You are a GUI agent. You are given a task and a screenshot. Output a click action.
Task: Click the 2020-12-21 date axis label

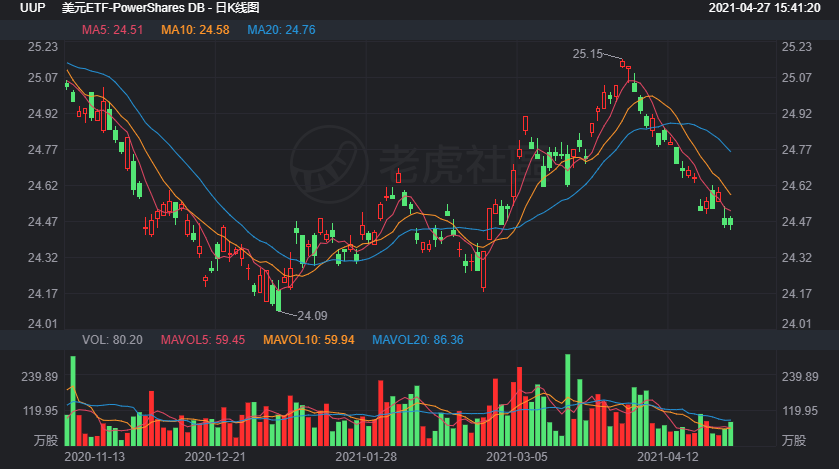(x=215, y=457)
